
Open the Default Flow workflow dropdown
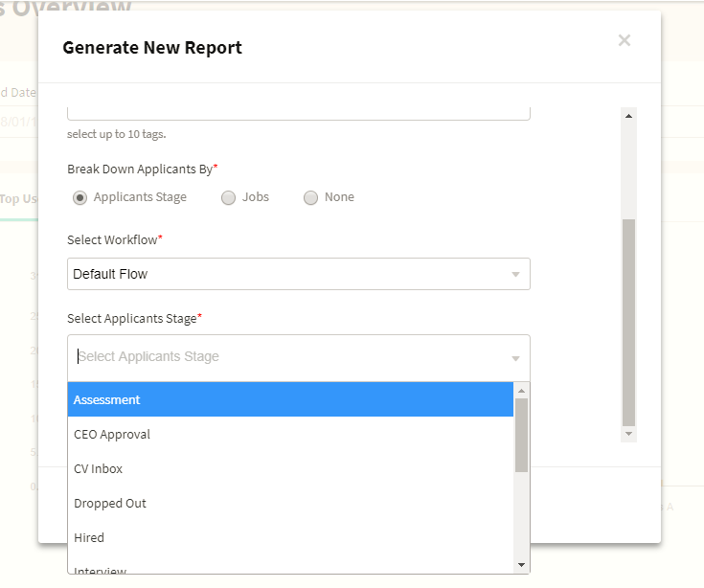pos(299,274)
